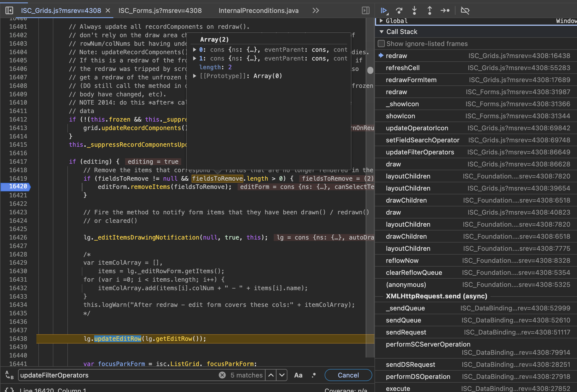Image resolution: width=577 pixels, height=392 pixels.
Task: Select the sendRequest call stack frame
Action: (476, 332)
